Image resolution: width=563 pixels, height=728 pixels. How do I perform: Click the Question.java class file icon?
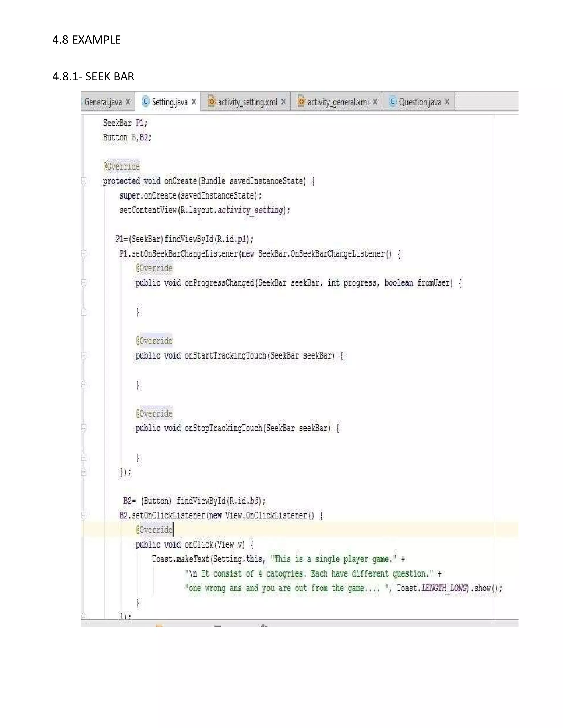click(x=393, y=101)
